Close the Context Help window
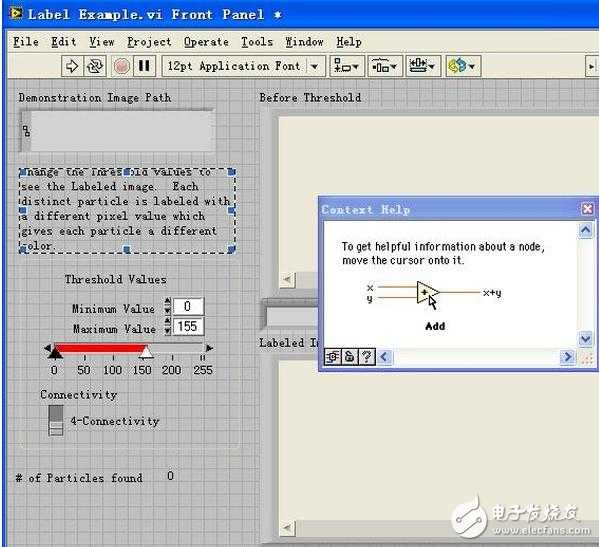This screenshot has height=547, width=599. pyautogui.click(x=587, y=209)
